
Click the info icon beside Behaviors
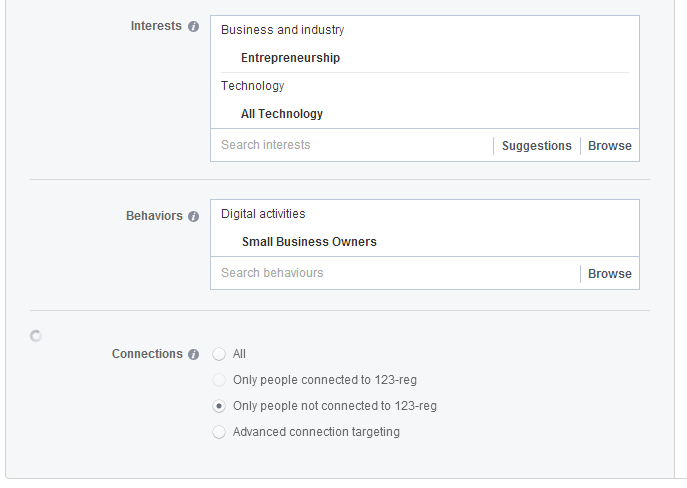[193, 216]
